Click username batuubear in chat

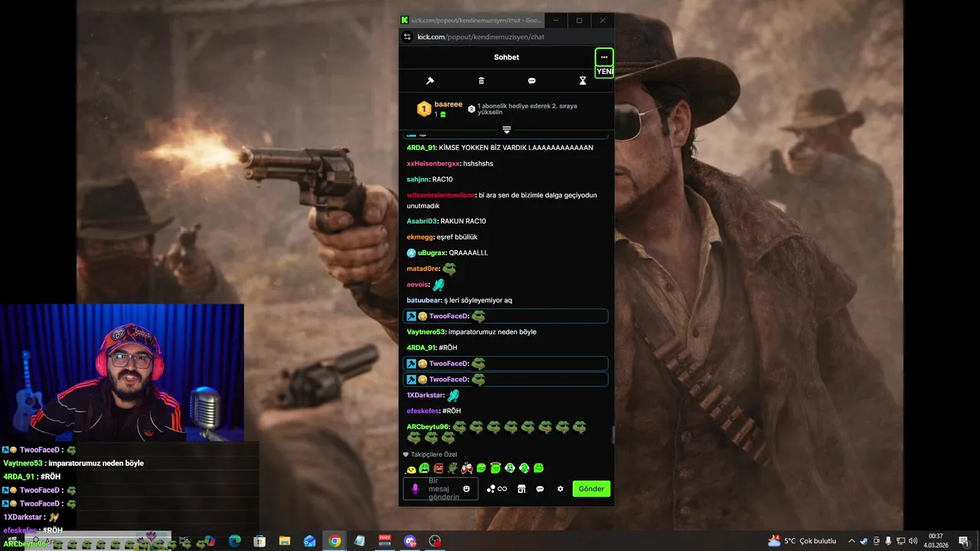click(x=424, y=300)
